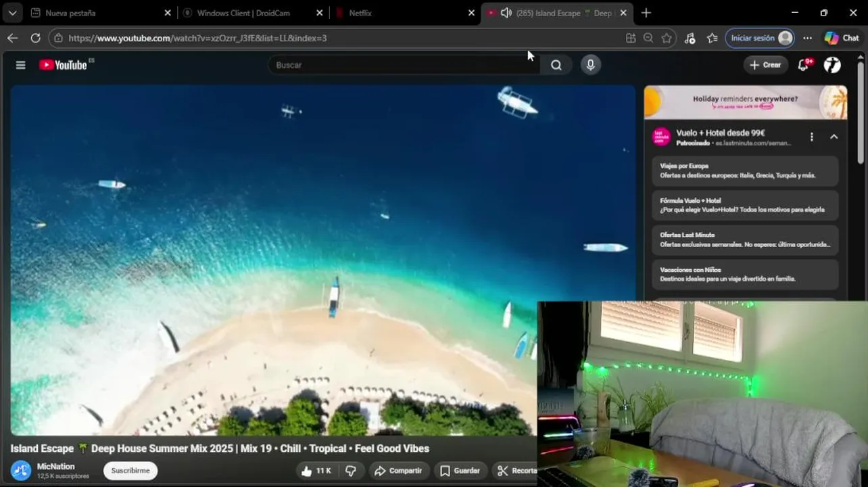Click the page vertical scrollbar

861,112
